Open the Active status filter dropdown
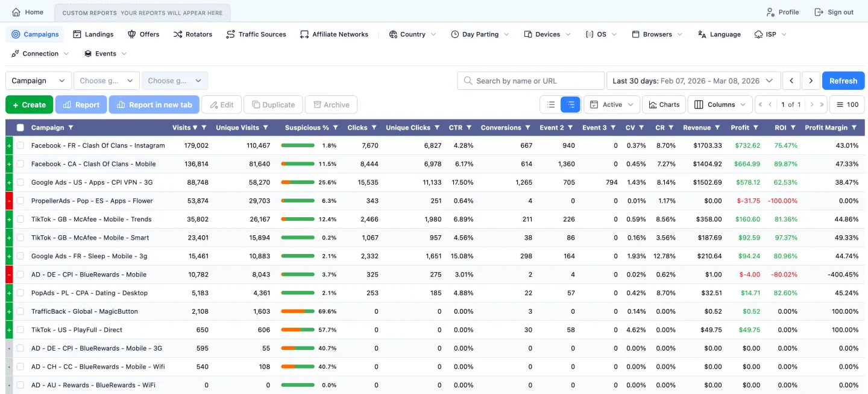 tap(611, 104)
